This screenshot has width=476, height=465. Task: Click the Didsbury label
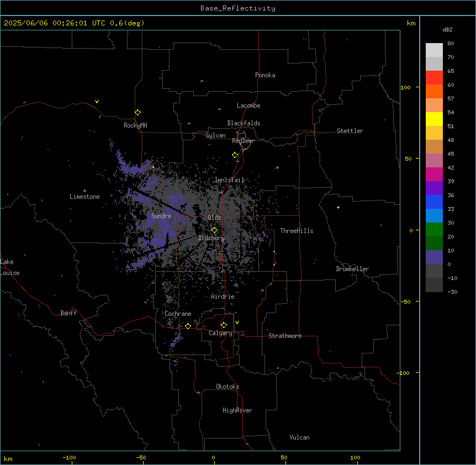pos(211,238)
